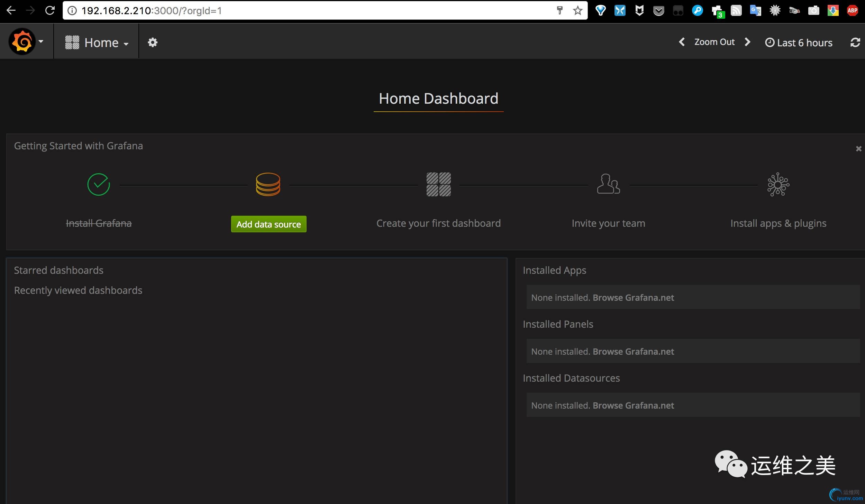Bookmark the page with the star icon
This screenshot has height=504, width=865.
577,11
